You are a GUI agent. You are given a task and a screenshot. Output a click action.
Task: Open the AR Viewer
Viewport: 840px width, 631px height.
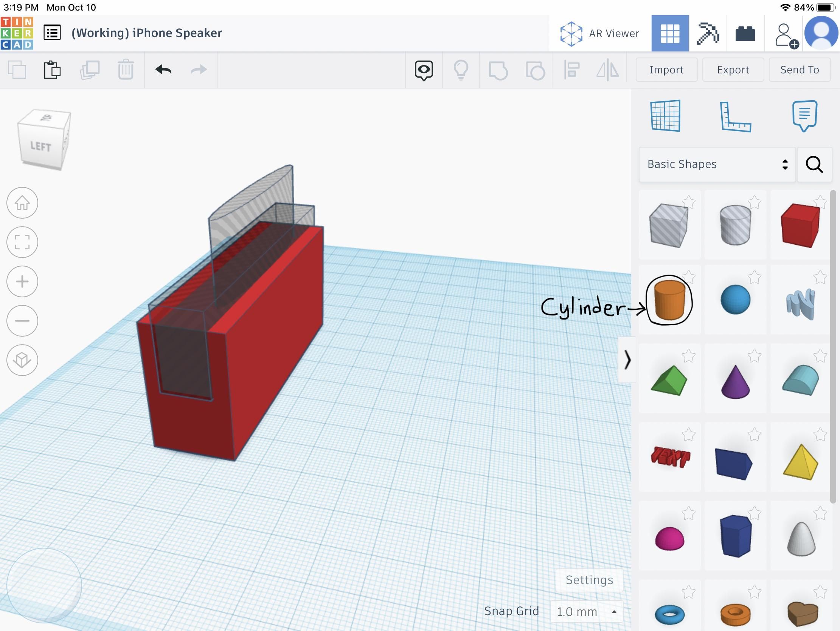click(x=599, y=33)
